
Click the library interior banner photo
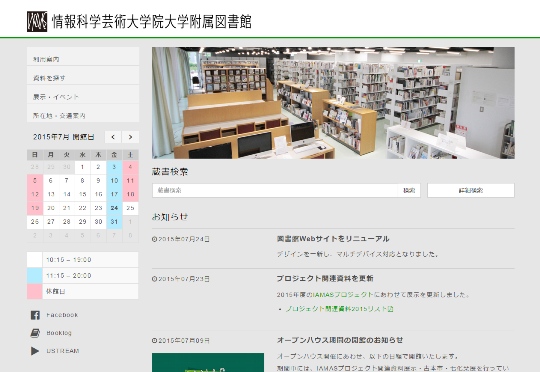(x=333, y=103)
